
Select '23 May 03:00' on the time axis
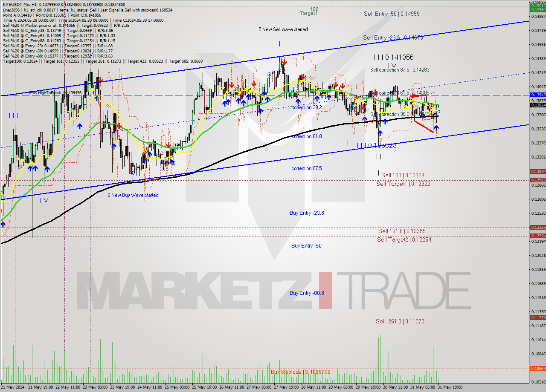[x=95, y=387]
